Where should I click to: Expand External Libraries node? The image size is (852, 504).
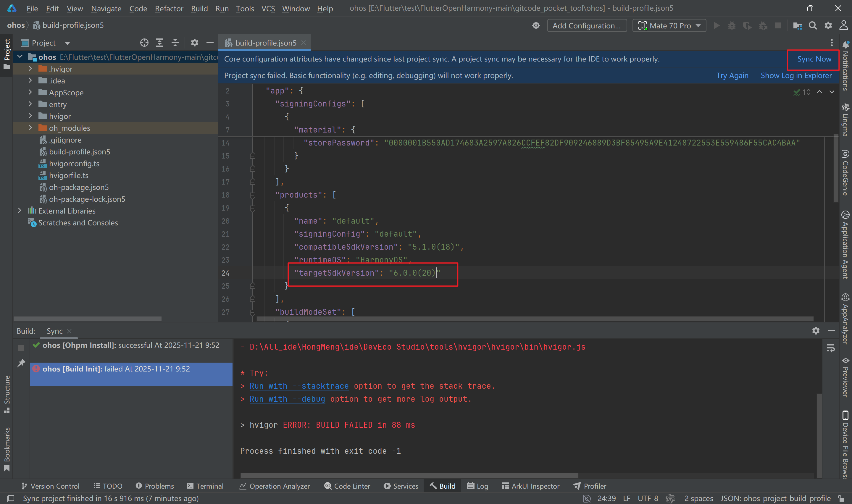coord(20,211)
